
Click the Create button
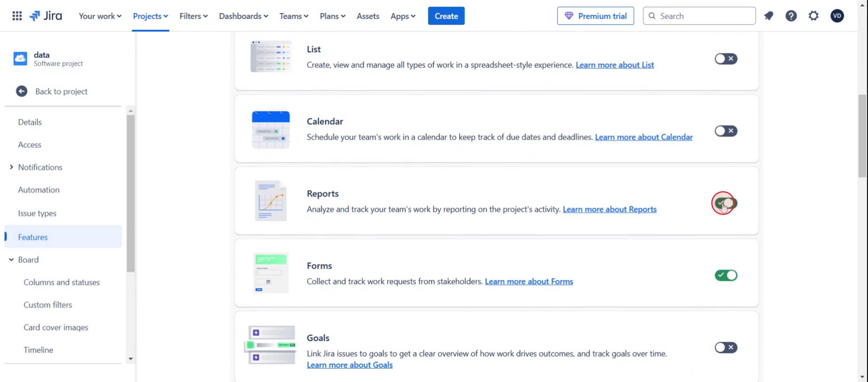click(x=446, y=16)
